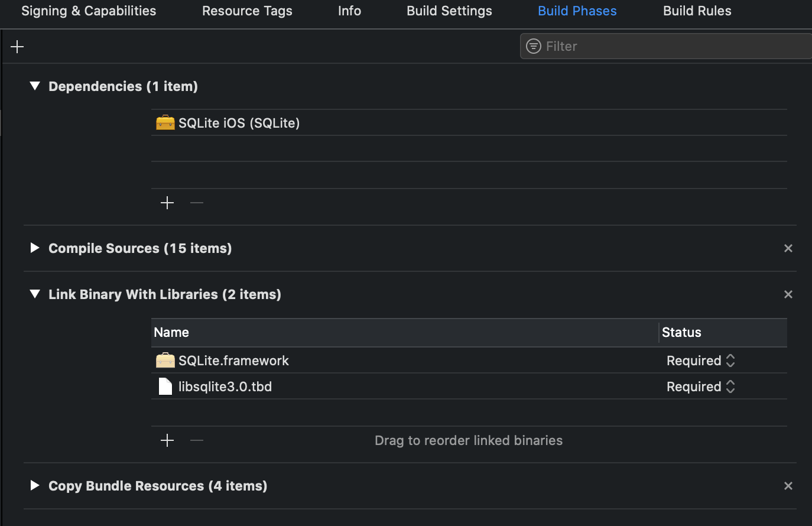Delete the Compile Sources phase

click(x=788, y=248)
